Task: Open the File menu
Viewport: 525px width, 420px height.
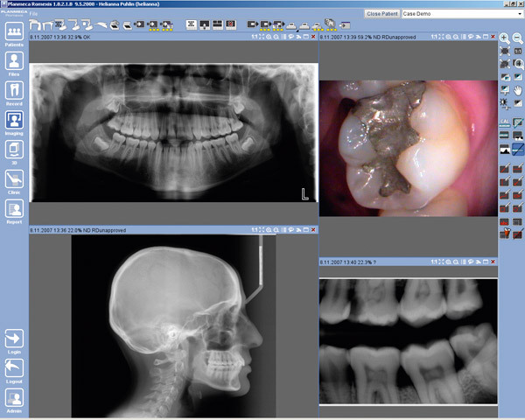Action: pyautogui.click(x=33, y=14)
